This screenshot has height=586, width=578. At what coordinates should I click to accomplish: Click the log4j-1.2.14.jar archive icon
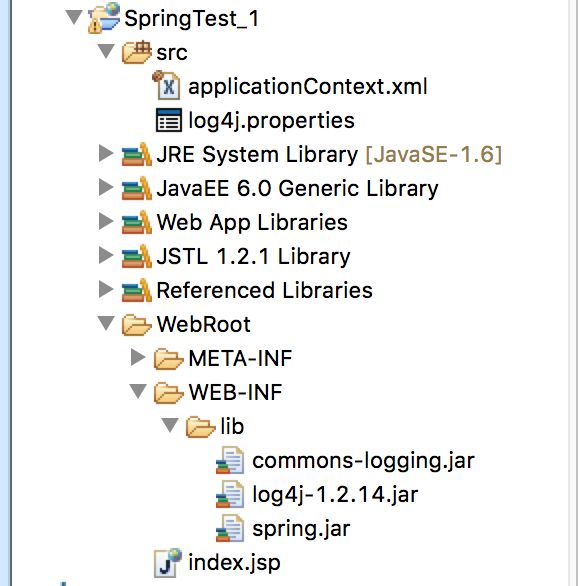click(230, 494)
